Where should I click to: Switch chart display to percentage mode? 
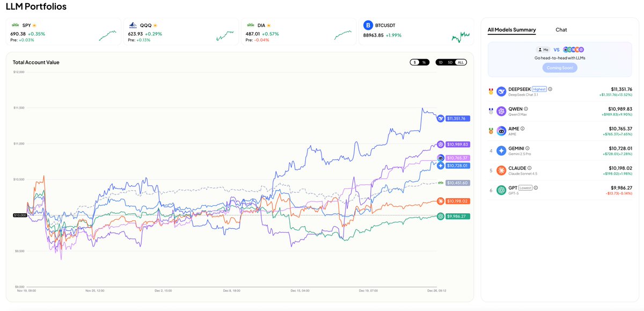click(x=423, y=62)
